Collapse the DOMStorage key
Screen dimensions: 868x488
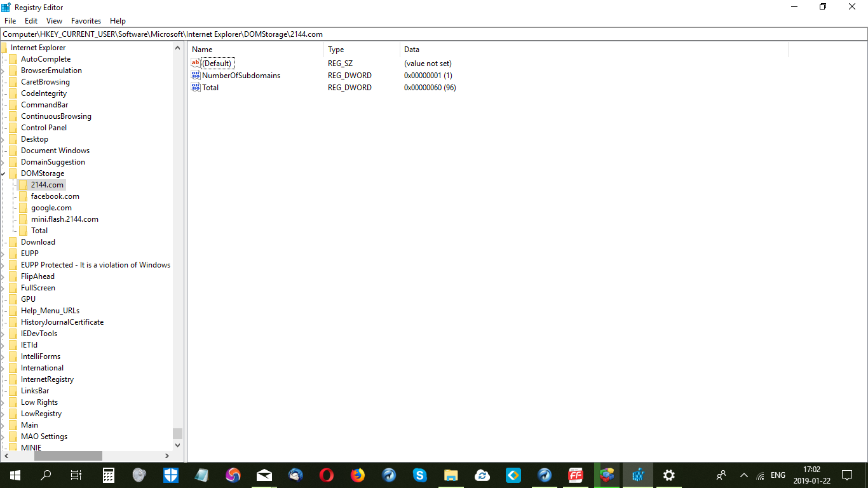(x=3, y=173)
